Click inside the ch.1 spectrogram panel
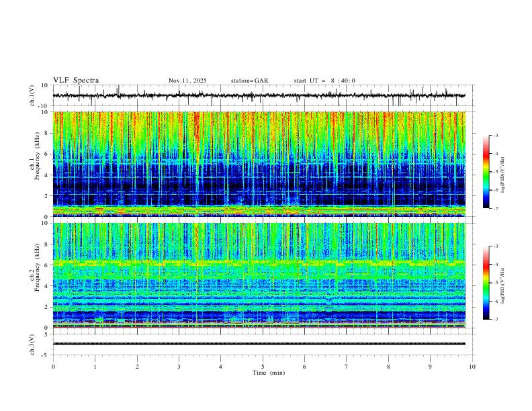532x411 pixels. point(259,164)
